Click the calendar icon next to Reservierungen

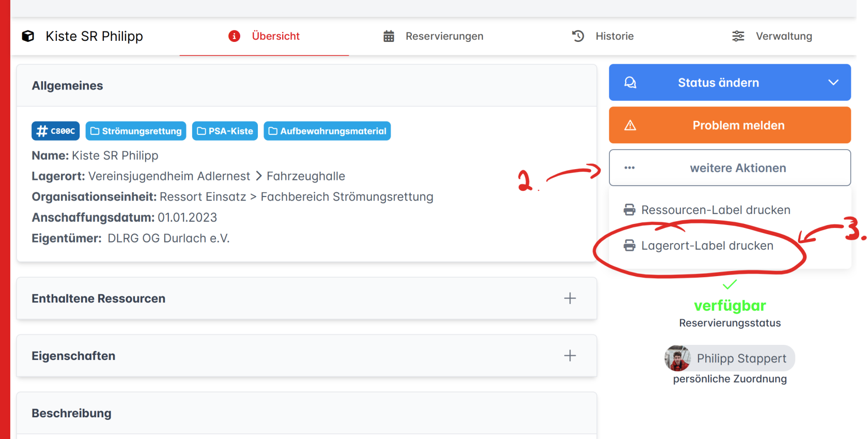click(389, 36)
